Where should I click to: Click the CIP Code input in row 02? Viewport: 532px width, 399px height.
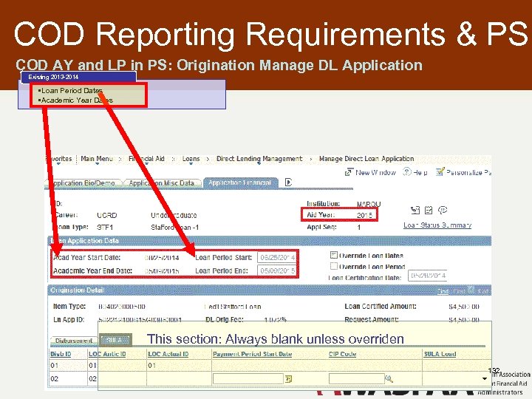356,378
